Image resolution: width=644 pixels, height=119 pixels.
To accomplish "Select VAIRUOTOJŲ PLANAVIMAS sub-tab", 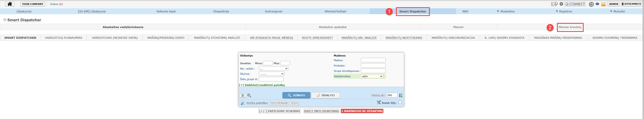I will [64, 38].
